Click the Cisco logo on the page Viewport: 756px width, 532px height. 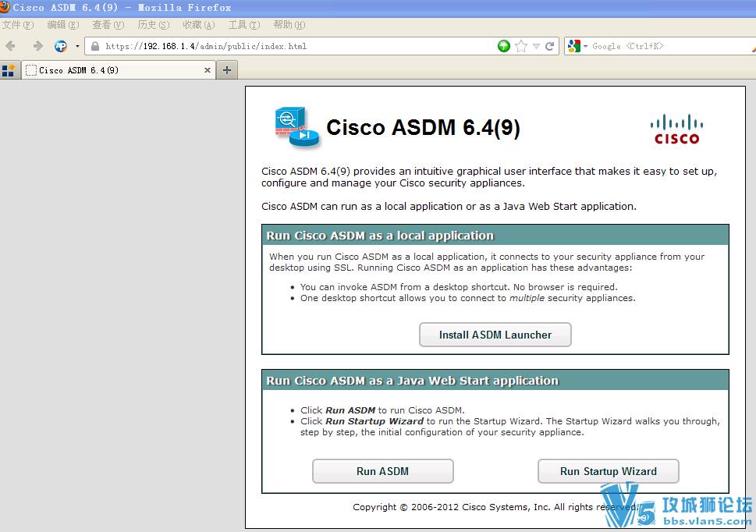click(676, 129)
